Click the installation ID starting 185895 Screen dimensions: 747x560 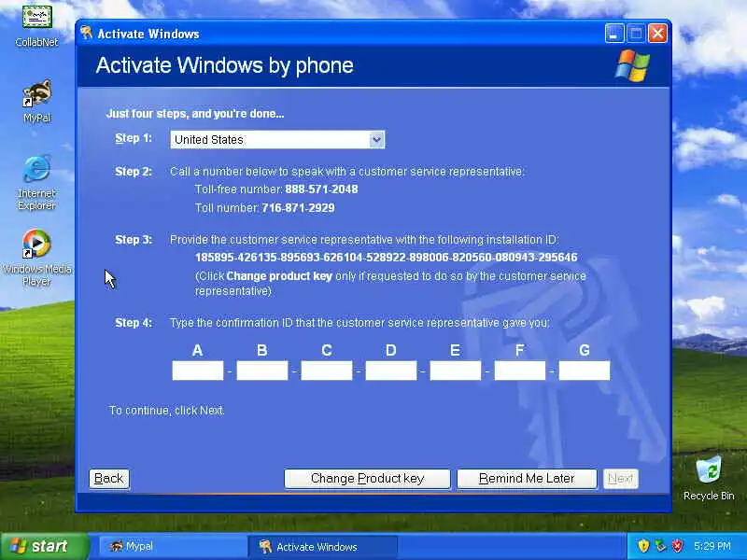(387, 258)
